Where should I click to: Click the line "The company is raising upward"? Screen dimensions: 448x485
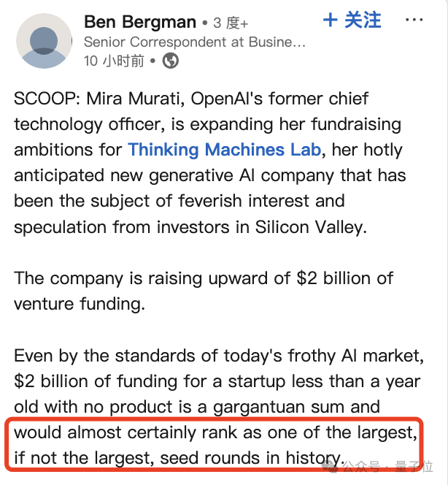point(204,278)
